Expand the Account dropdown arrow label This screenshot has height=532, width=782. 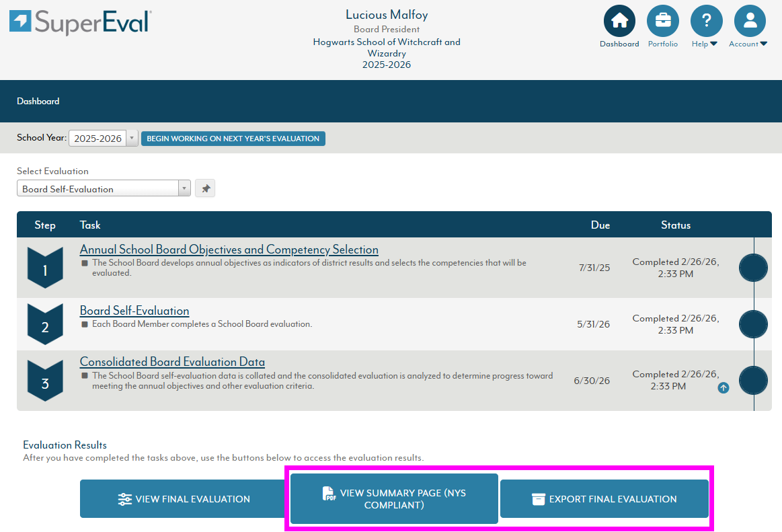tap(748, 44)
